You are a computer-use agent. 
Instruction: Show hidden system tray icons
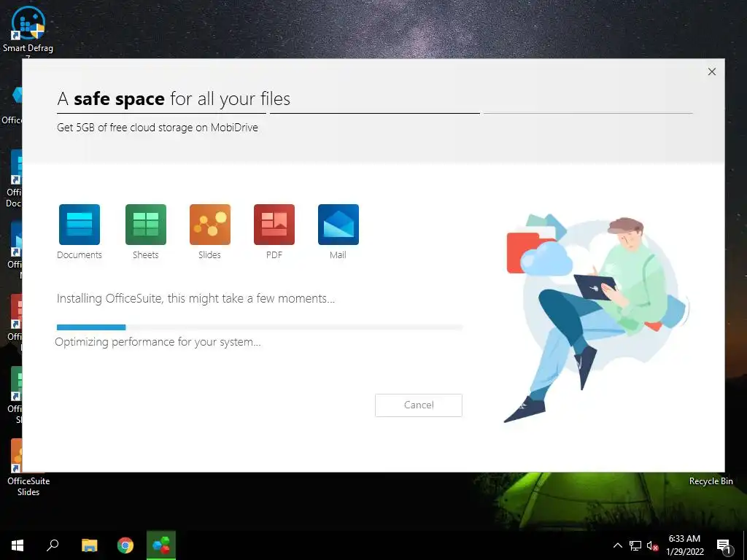[x=617, y=545]
